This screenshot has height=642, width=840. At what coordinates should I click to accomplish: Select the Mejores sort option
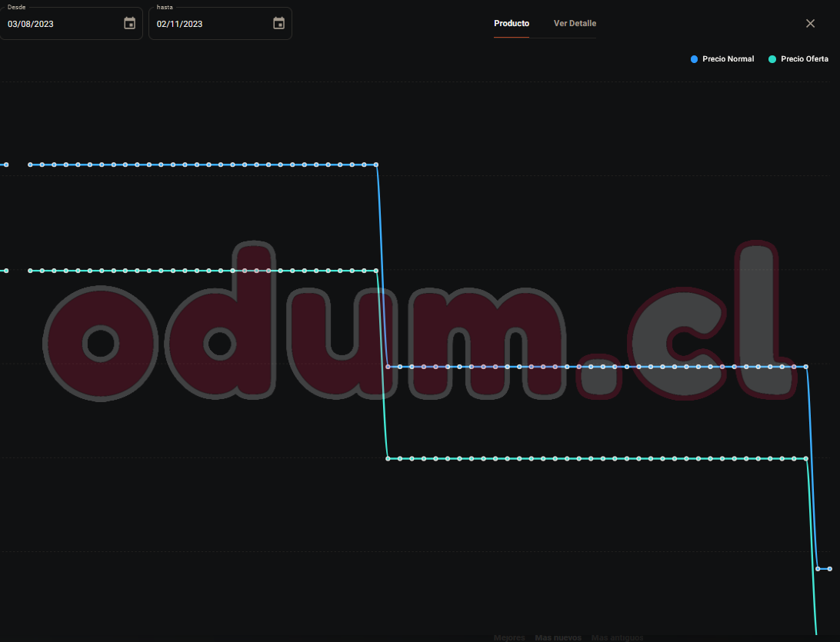pyautogui.click(x=509, y=638)
